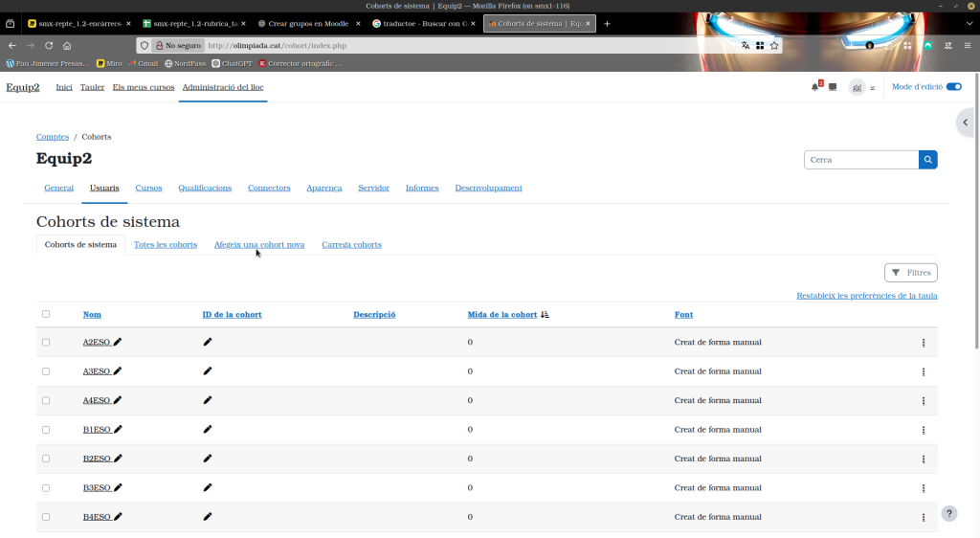
Task: Reload the page in Firefox
Action: click(x=49, y=45)
